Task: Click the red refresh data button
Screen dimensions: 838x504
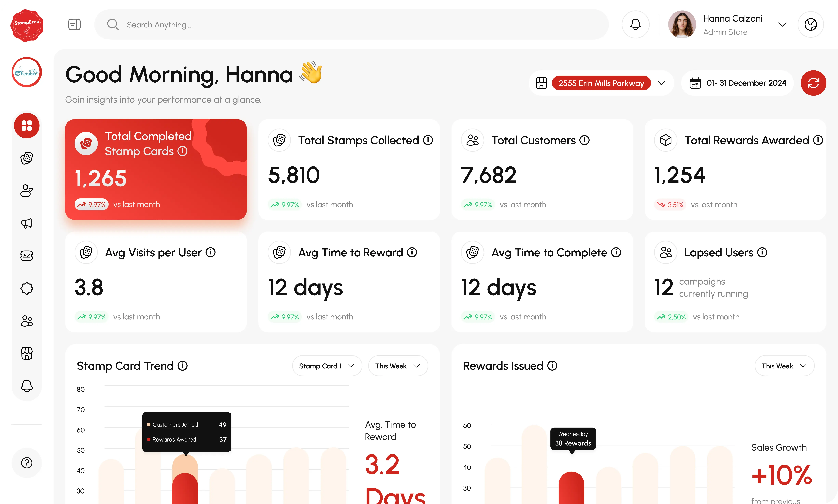Action: (813, 83)
